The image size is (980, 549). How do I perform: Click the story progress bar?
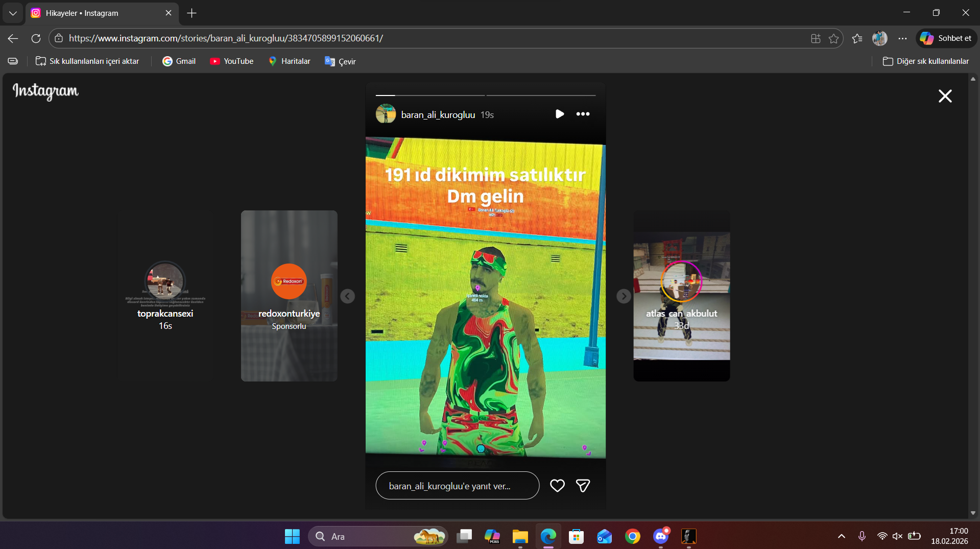pos(486,95)
